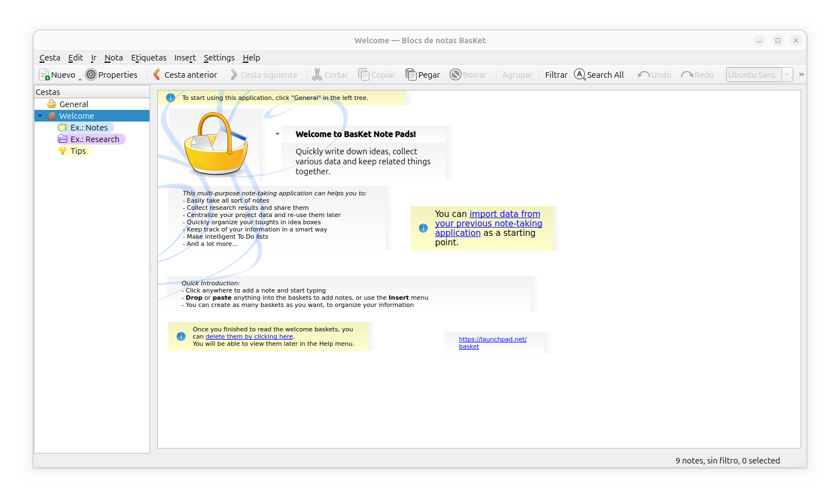Show more toolbar items via the chevron

(x=801, y=74)
